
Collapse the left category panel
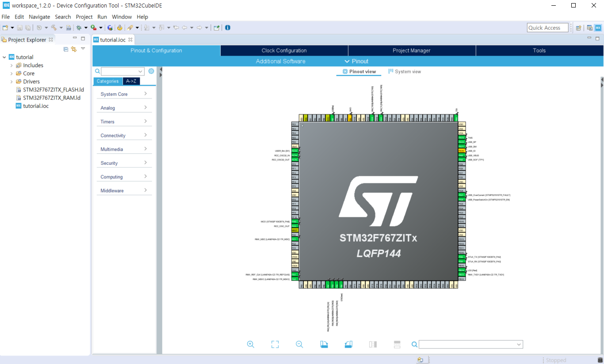pos(161,69)
